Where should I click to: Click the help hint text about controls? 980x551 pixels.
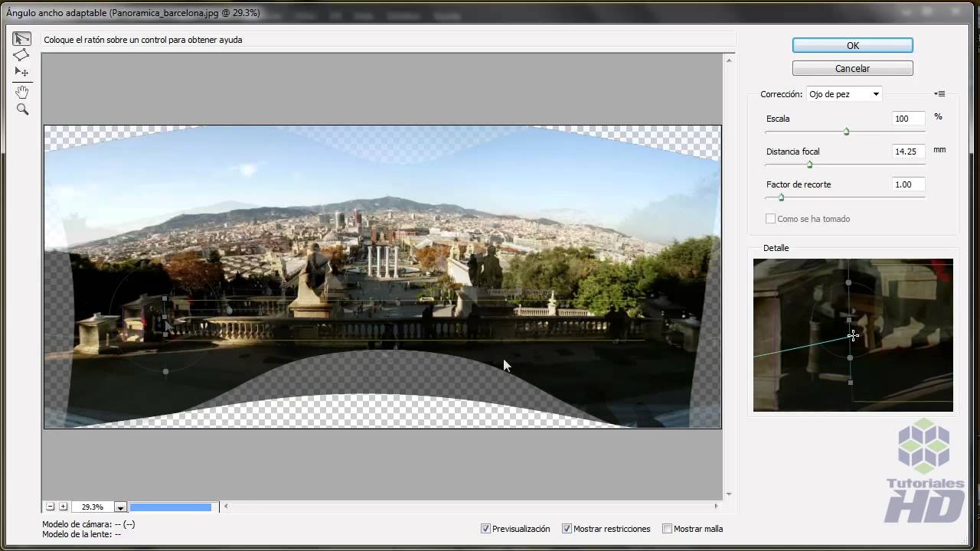[143, 40]
